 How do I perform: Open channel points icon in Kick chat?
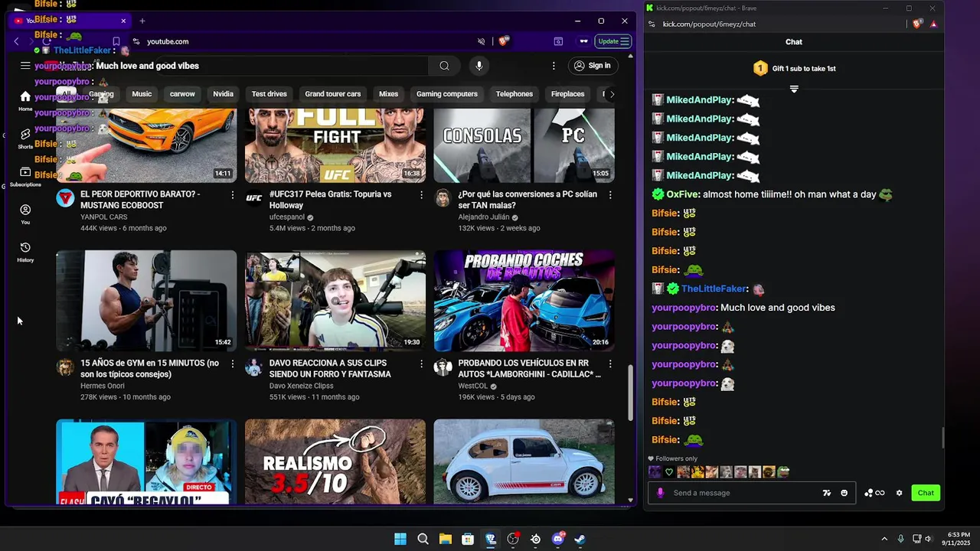tap(874, 493)
